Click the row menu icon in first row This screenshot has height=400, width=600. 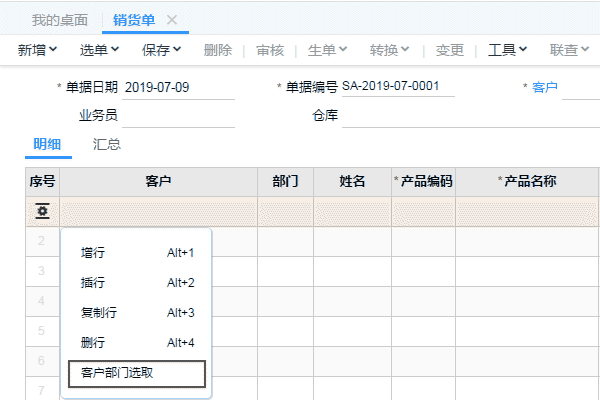click(42, 211)
